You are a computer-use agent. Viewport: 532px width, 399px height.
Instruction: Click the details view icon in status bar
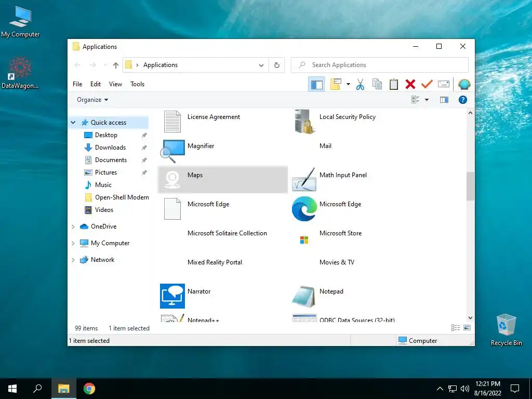coord(455,327)
